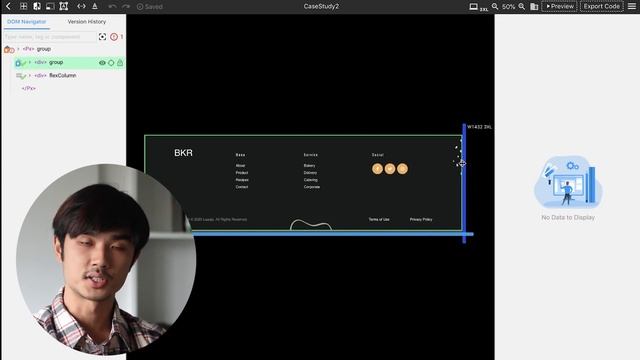
Task: Click the closing Px tag row
Action: 29,88
